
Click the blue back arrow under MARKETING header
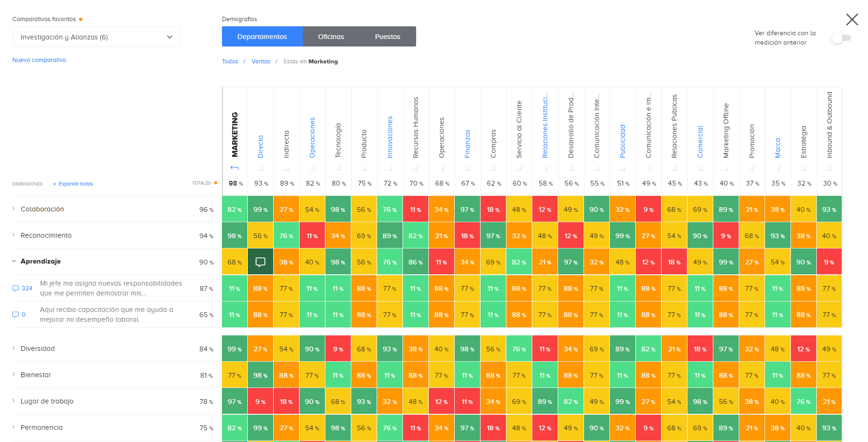pyautogui.click(x=234, y=167)
